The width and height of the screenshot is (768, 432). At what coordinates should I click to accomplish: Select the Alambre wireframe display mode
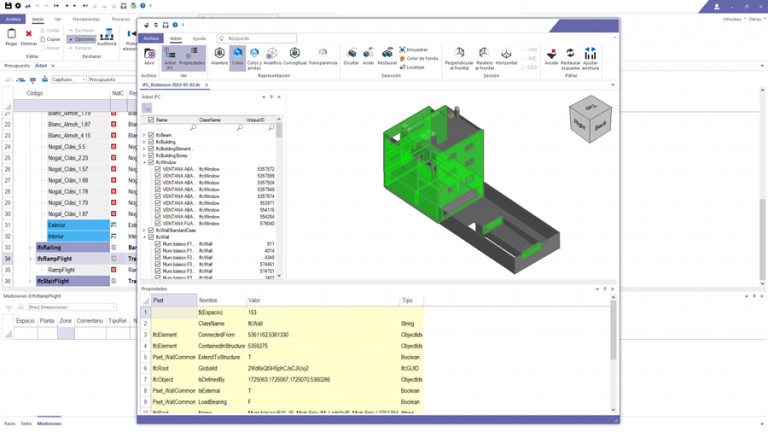point(219,56)
